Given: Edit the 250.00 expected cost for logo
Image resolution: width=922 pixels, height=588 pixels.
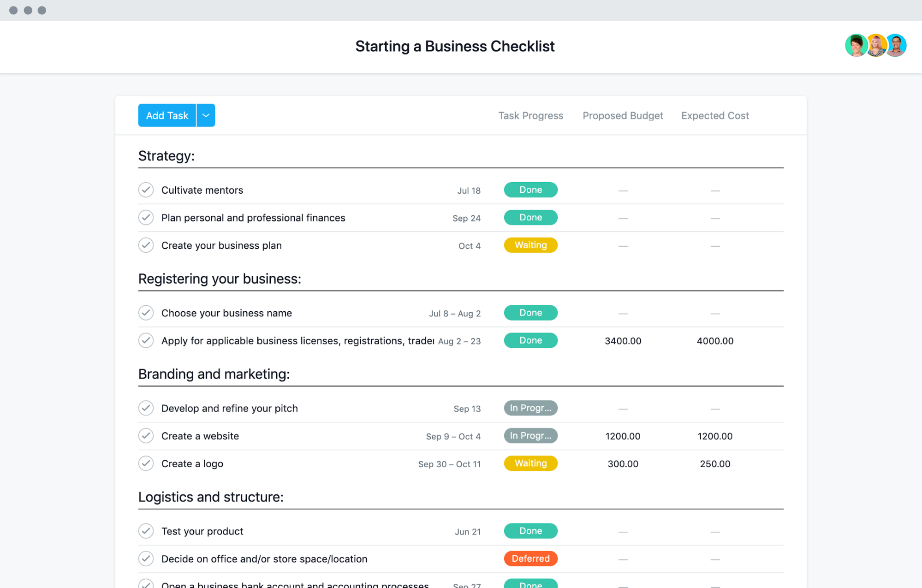Looking at the screenshot, I should tap(715, 464).
